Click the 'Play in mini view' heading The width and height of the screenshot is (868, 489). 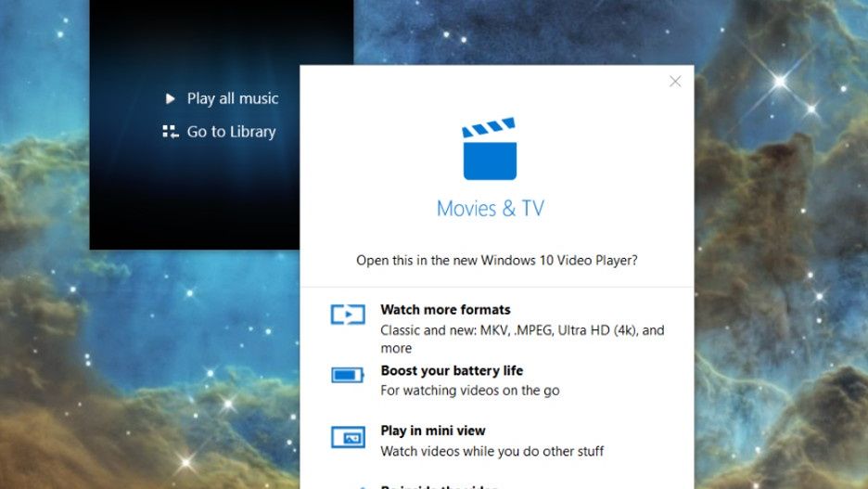tap(433, 431)
